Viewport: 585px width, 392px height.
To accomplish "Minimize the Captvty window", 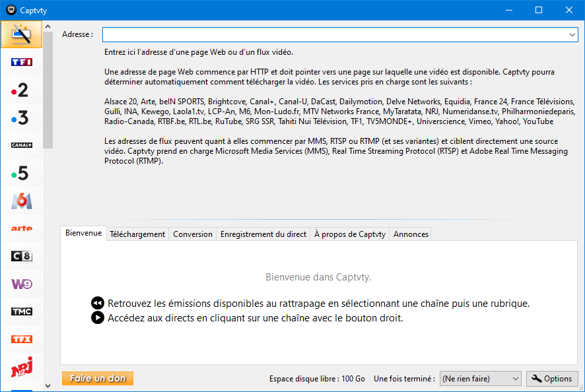I will (509, 10).
